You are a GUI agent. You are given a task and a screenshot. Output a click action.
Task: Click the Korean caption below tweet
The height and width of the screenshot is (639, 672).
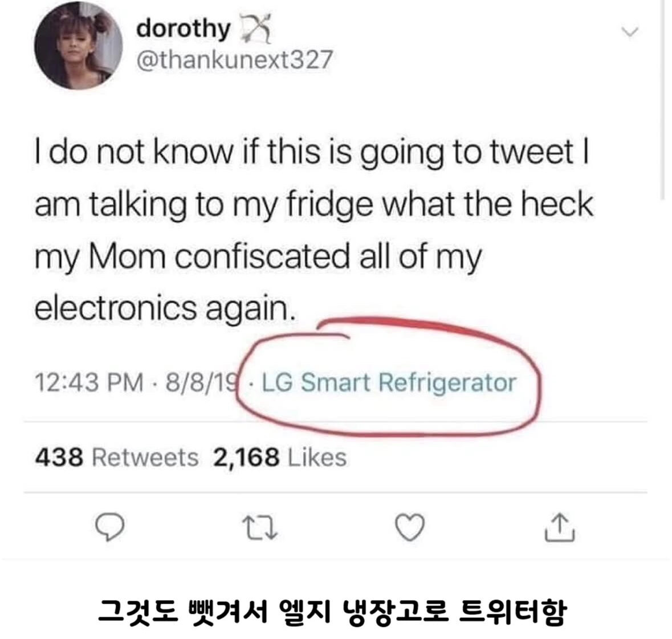pos(332,612)
